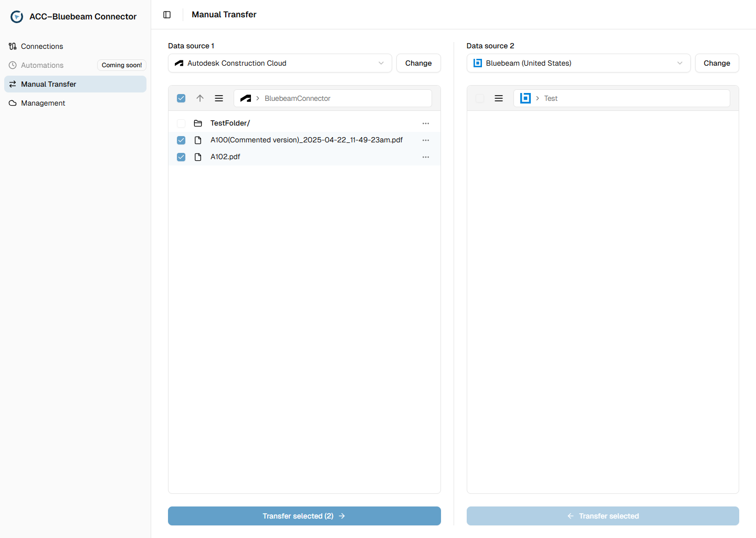Uncheck the A102.pdf checkbox
Viewport: 756px width, 538px height.
click(x=181, y=157)
